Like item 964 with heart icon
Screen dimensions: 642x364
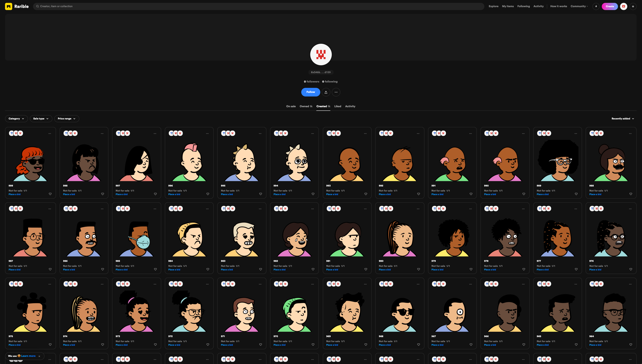click(x=631, y=344)
